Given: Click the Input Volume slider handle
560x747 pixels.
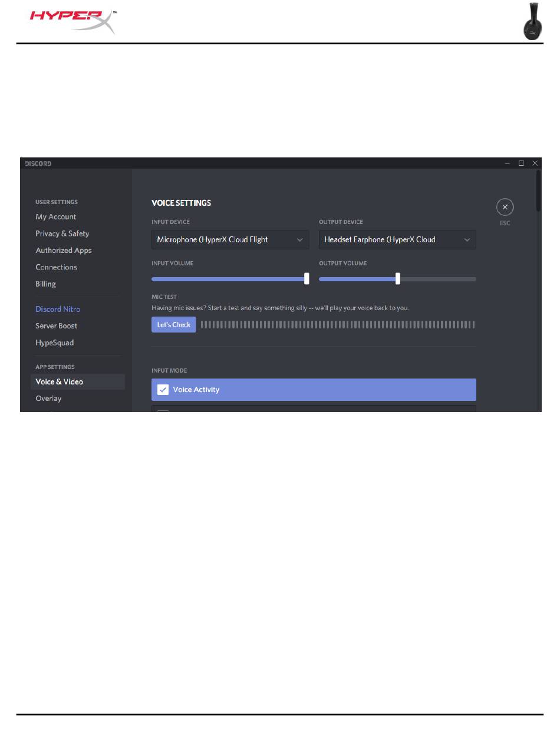Looking at the screenshot, I should (307, 279).
